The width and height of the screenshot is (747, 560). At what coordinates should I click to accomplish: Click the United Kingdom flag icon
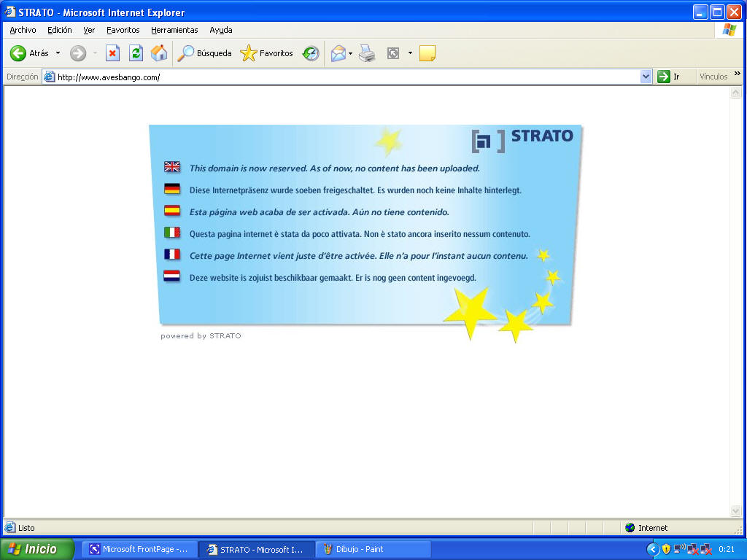tap(172, 167)
